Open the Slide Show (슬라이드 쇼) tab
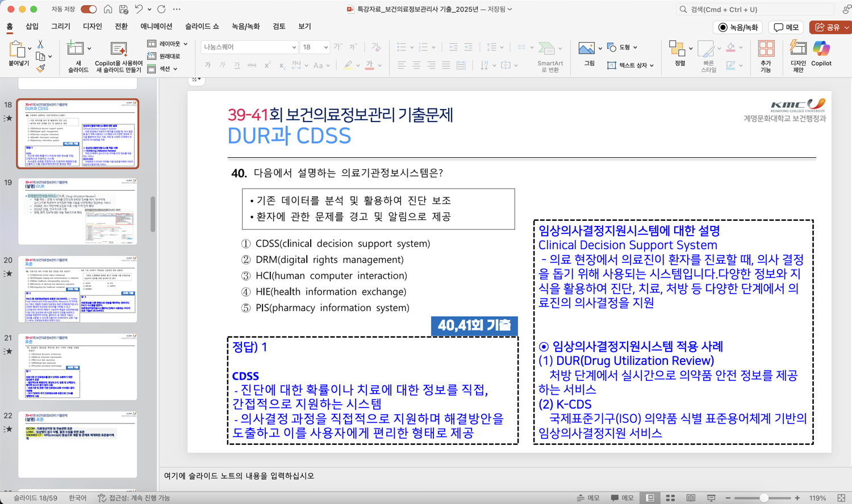 [x=202, y=26]
